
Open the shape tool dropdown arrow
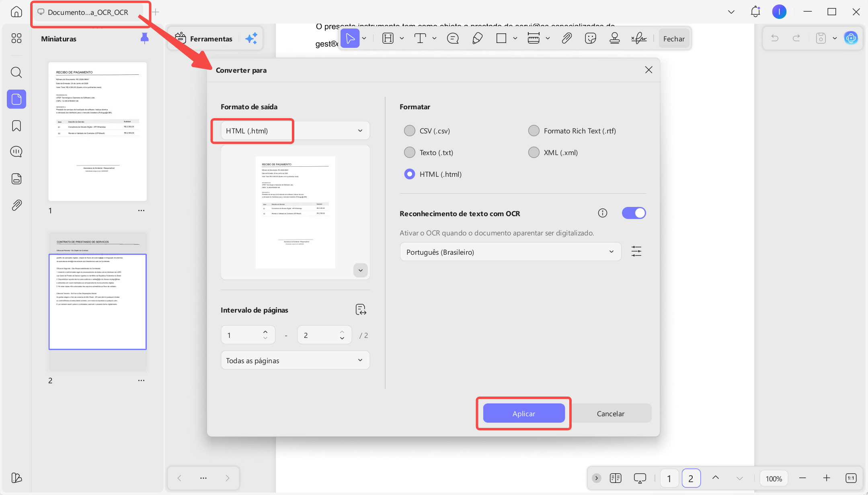(515, 39)
